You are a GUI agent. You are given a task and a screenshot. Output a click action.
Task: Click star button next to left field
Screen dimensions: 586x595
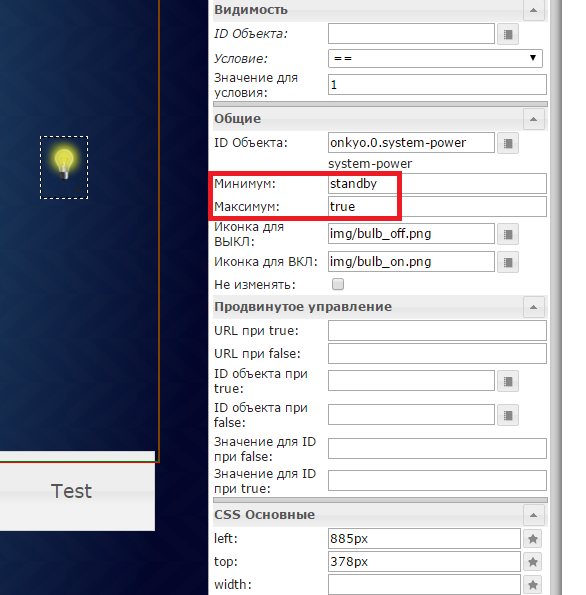pos(532,539)
